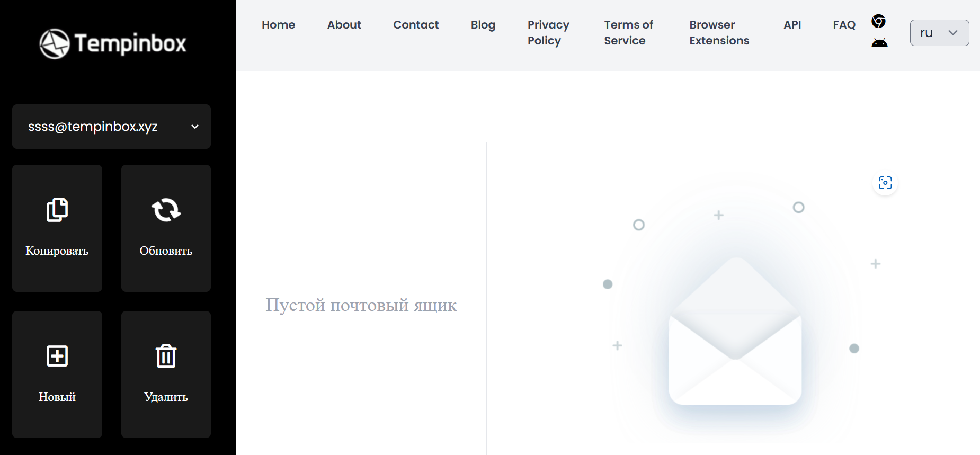Open Browser Extensions page
This screenshot has height=455, width=980.
click(719, 33)
